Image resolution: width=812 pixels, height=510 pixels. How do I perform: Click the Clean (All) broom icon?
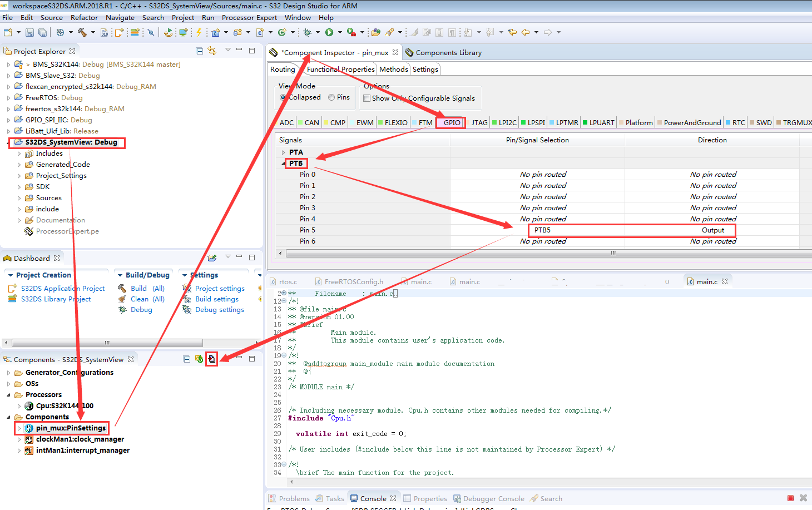click(122, 299)
